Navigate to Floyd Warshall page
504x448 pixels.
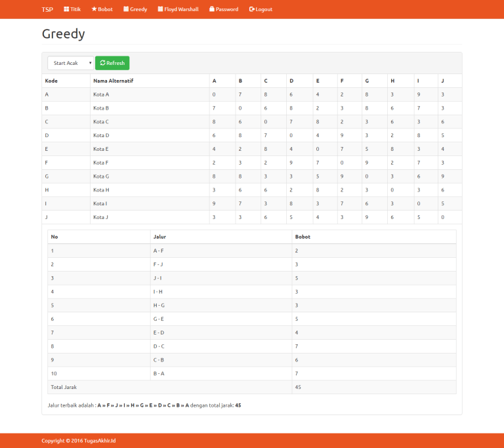[181, 9]
